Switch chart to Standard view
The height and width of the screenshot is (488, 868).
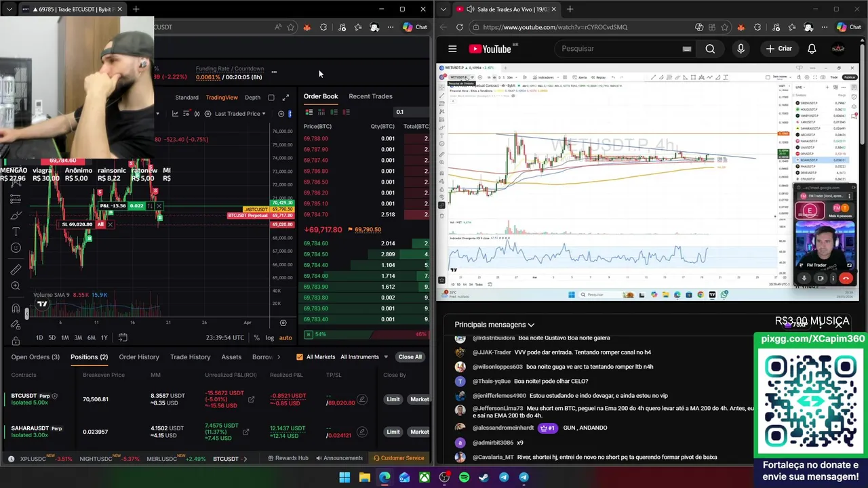[187, 98]
